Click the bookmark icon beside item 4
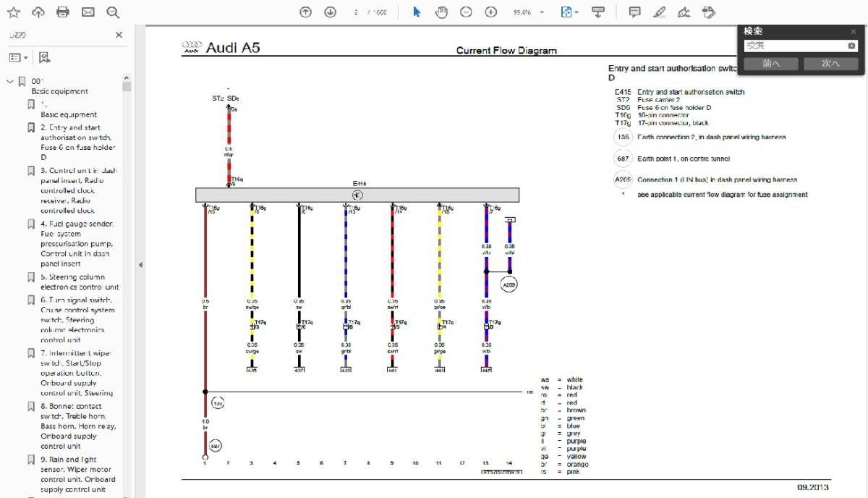The height and width of the screenshot is (498, 868). click(x=31, y=224)
